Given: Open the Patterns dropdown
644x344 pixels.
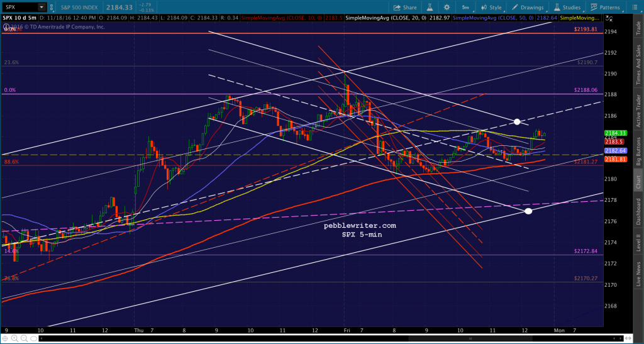Looking at the screenshot, I should click(606, 8).
